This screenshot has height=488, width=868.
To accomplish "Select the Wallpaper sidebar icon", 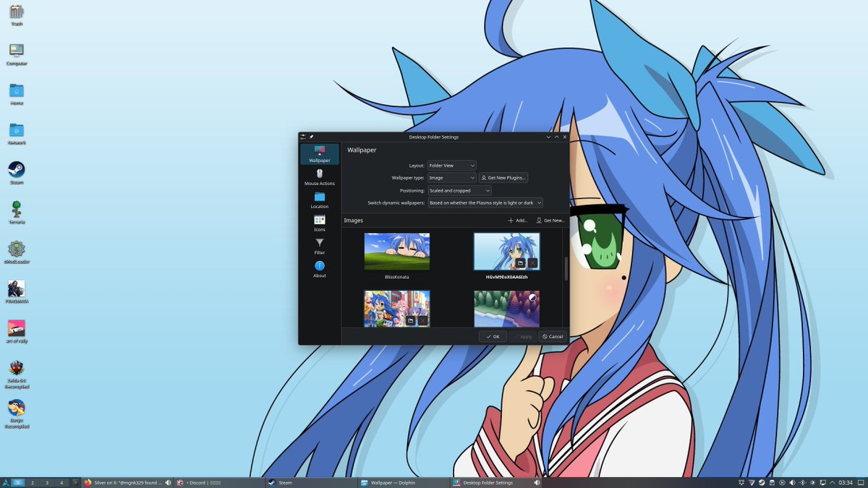I will pyautogui.click(x=319, y=153).
